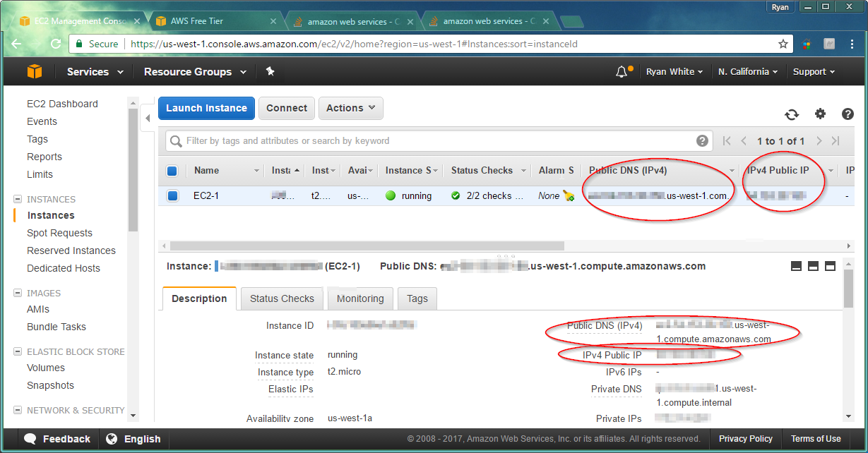Open table settings gear icon
This screenshot has width=868, height=453.
point(820,114)
